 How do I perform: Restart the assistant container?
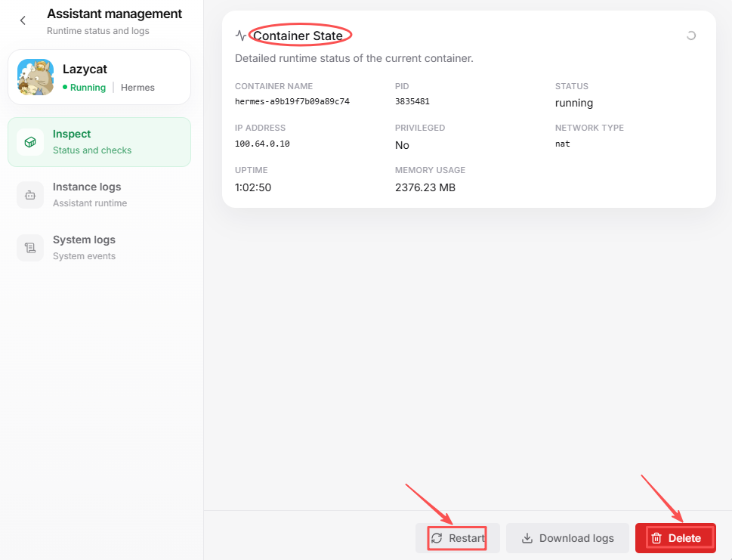point(458,538)
